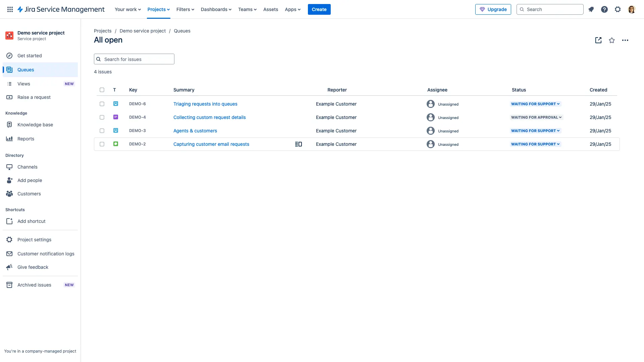644x362 pixels.
Task: Sort by the Status column header
Action: [x=519, y=90]
